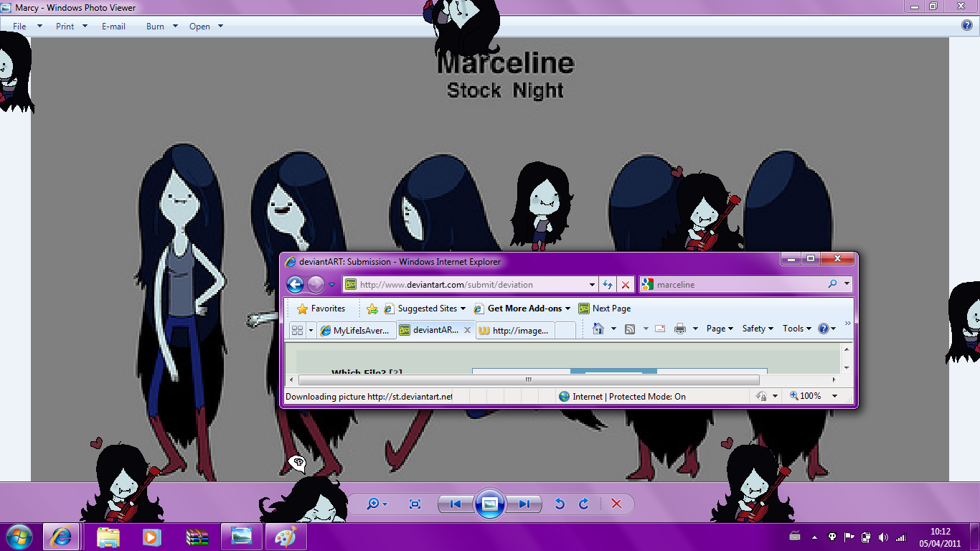The height and width of the screenshot is (551, 980).
Task: Click the volume icon in system tray
Action: [x=883, y=537]
